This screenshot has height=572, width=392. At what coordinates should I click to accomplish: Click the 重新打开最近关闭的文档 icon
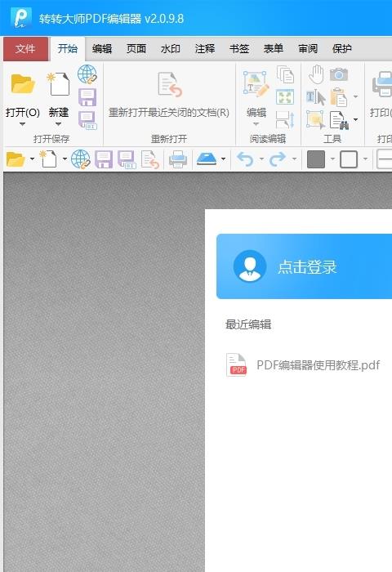[x=169, y=84]
